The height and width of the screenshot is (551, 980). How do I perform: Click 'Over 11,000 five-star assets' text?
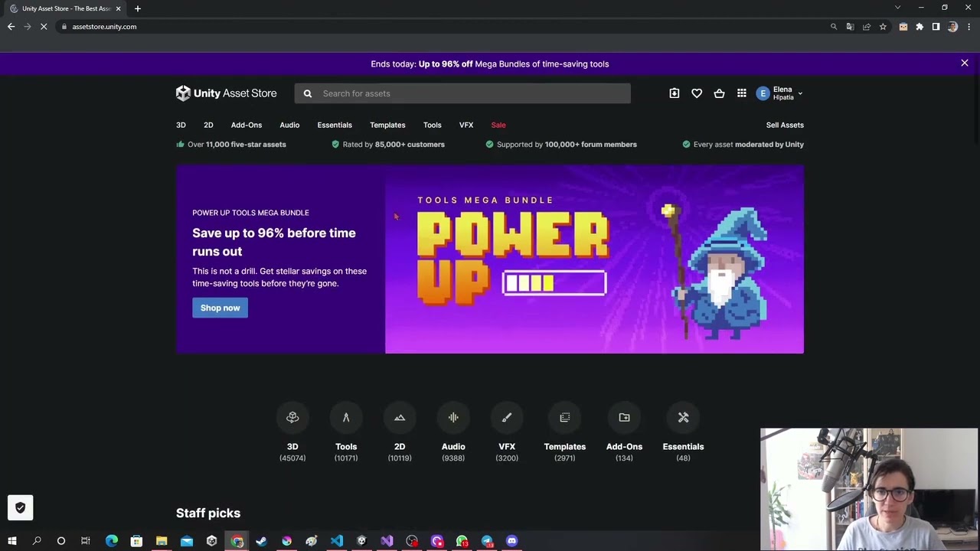click(237, 144)
